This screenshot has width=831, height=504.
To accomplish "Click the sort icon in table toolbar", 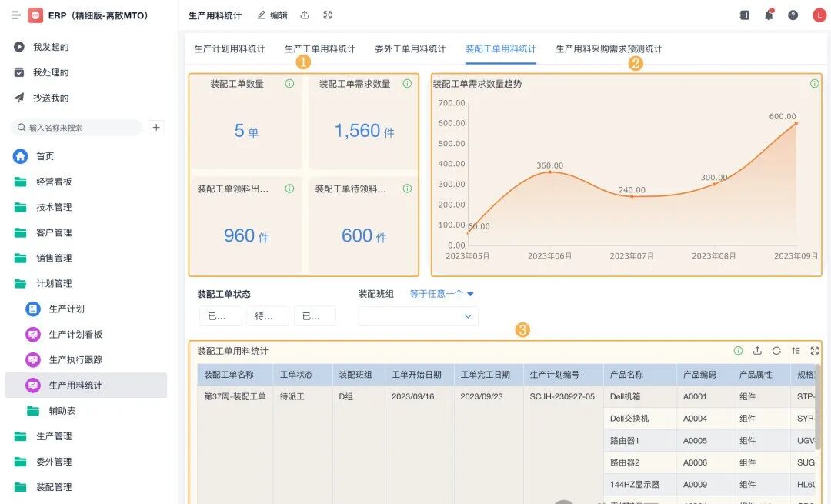I will [796, 350].
